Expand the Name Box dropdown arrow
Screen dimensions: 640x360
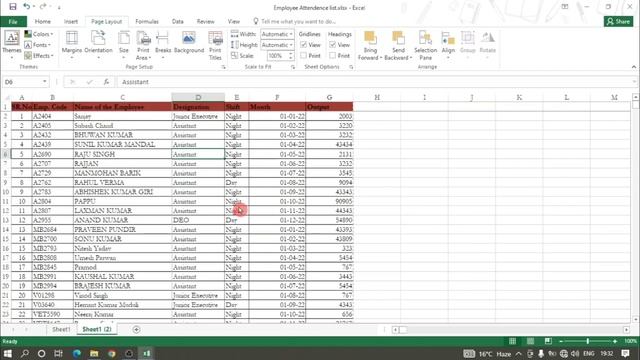pyautogui.click(x=44, y=82)
